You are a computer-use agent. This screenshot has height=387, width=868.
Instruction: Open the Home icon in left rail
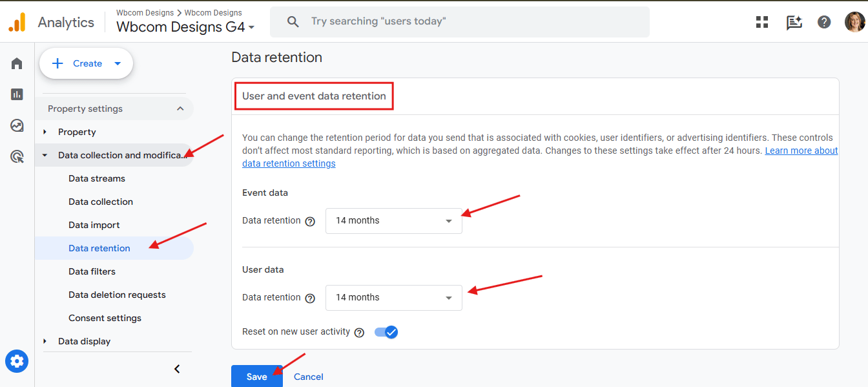point(17,63)
